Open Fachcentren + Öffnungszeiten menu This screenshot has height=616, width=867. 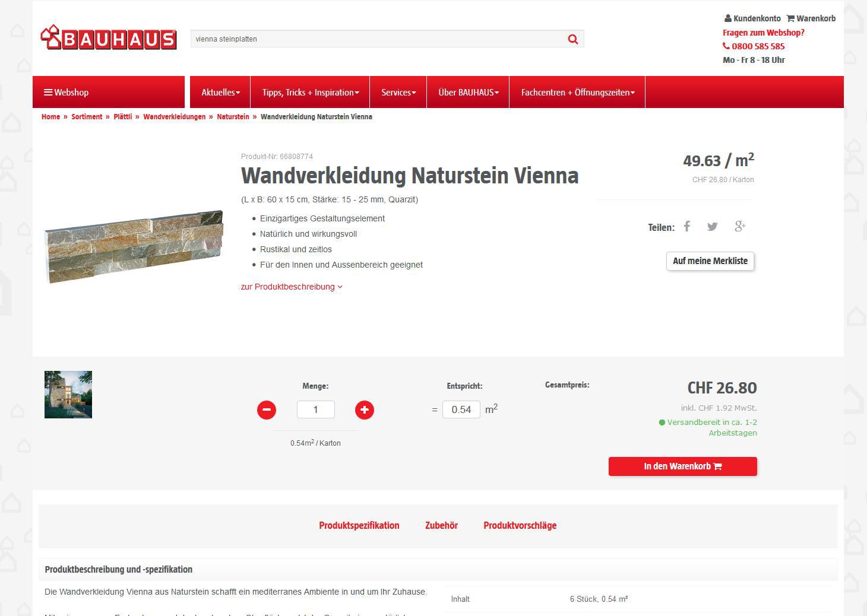point(577,92)
